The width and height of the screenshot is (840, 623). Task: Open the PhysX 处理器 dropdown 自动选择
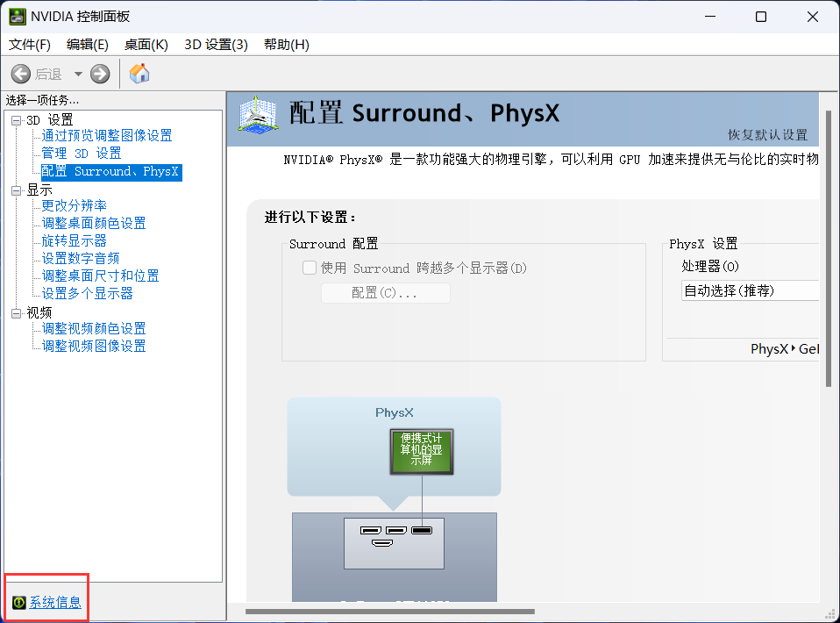pos(750,290)
